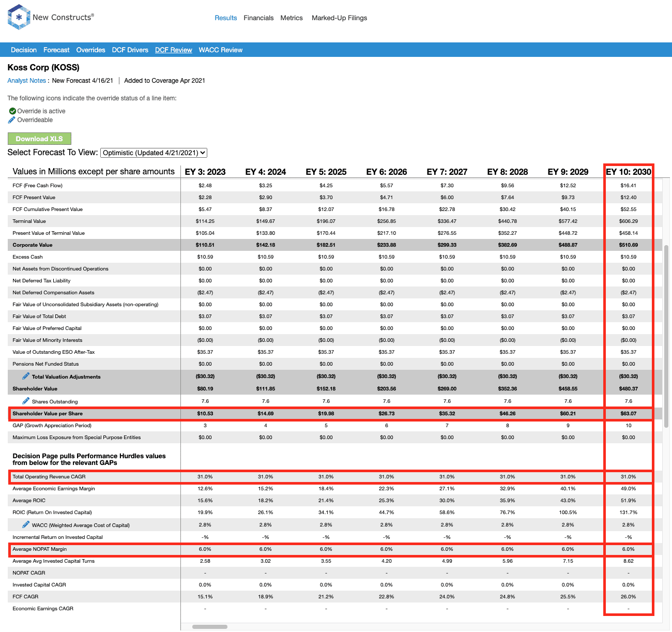
Task: Click the New Constructs logo icon
Action: (19, 17)
